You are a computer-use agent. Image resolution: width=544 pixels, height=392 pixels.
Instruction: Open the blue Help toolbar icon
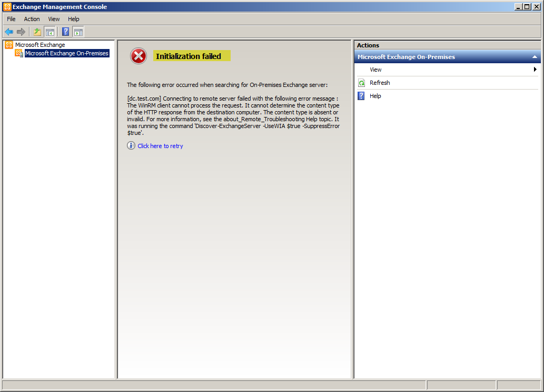coord(66,32)
